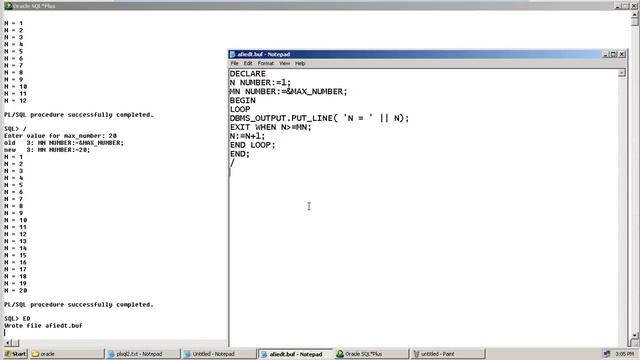Viewport: 640px width, 360px height.
Task: Open the Notepad Format menu
Action: pos(266,64)
